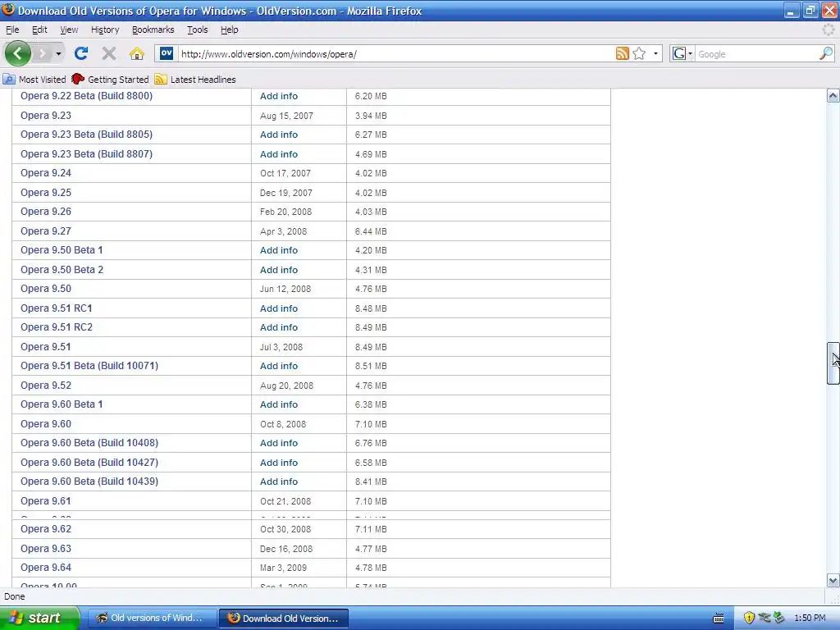Click Download Old Version... taskbar button
840x630 pixels.
pyautogui.click(x=284, y=619)
